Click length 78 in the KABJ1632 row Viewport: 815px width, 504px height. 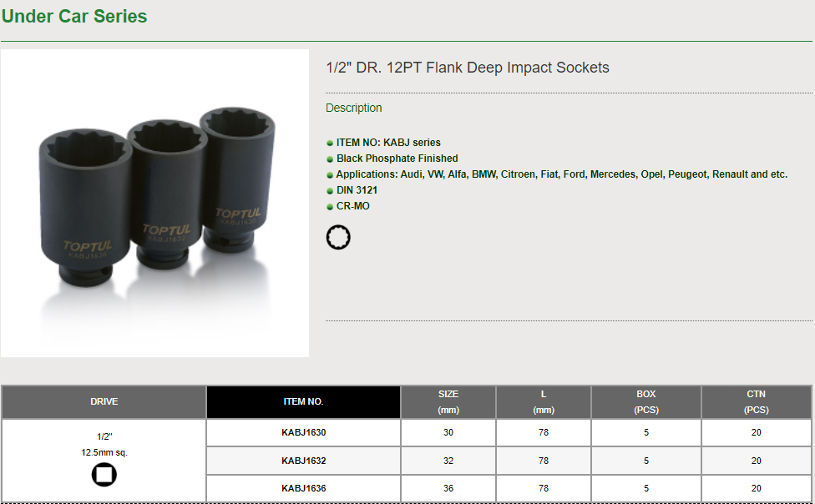tap(544, 461)
